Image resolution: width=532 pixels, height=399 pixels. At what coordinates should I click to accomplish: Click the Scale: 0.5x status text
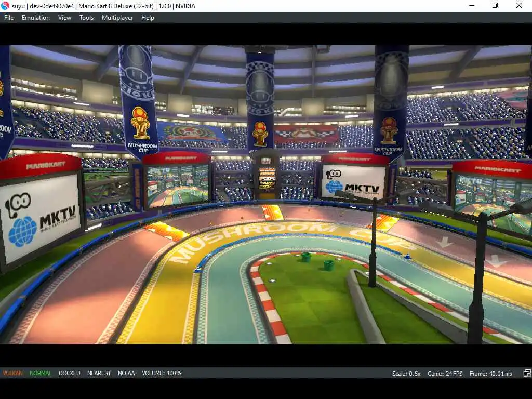pos(406,374)
